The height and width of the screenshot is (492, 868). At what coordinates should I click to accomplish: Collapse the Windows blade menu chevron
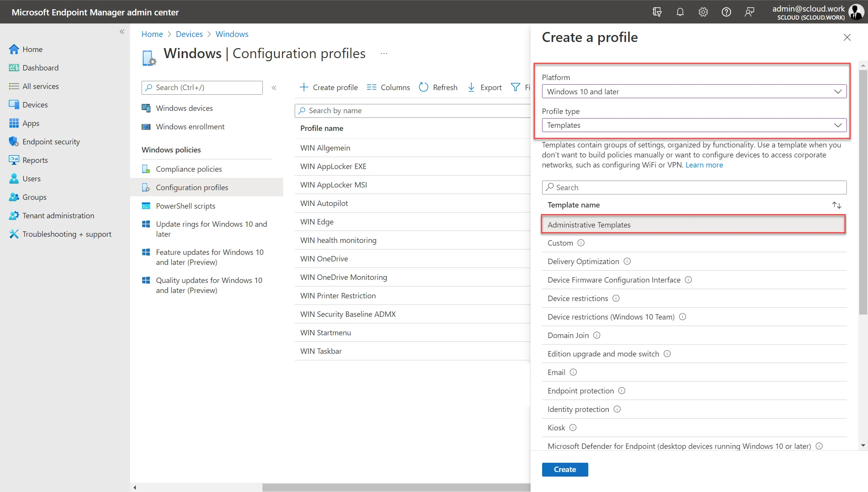point(274,88)
